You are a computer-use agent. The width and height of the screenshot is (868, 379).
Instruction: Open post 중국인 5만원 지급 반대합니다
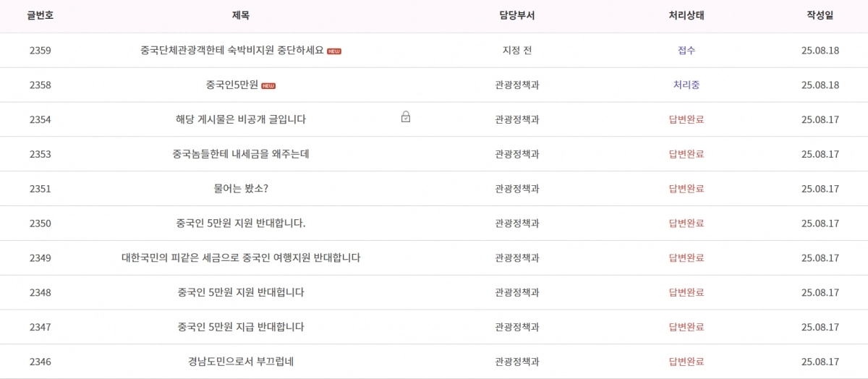coord(241,327)
